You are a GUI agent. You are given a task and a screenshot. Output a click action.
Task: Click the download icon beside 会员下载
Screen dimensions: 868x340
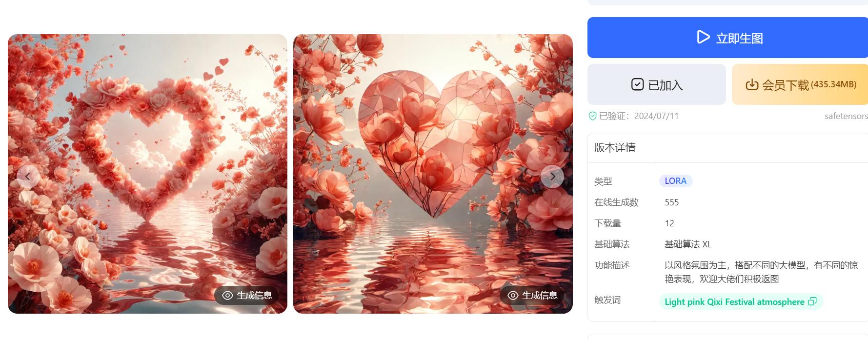click(x=752, y=85)
